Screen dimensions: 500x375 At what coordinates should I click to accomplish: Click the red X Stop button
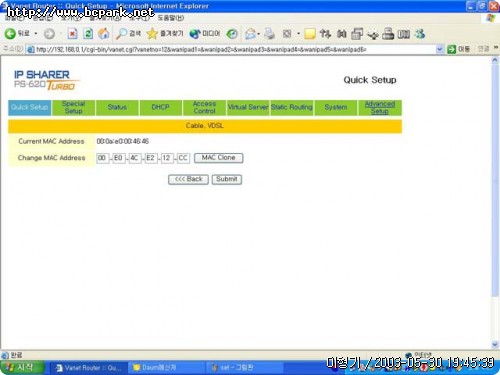pos(72,34)
